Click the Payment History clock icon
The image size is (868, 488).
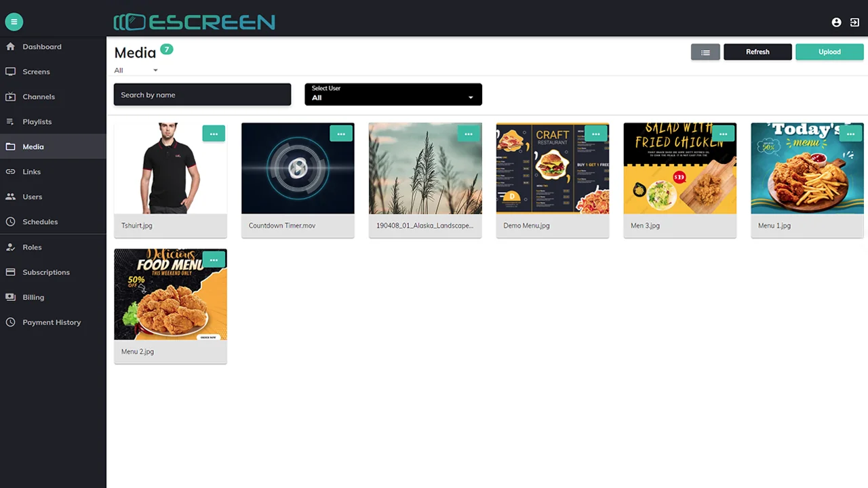point(10,323)
